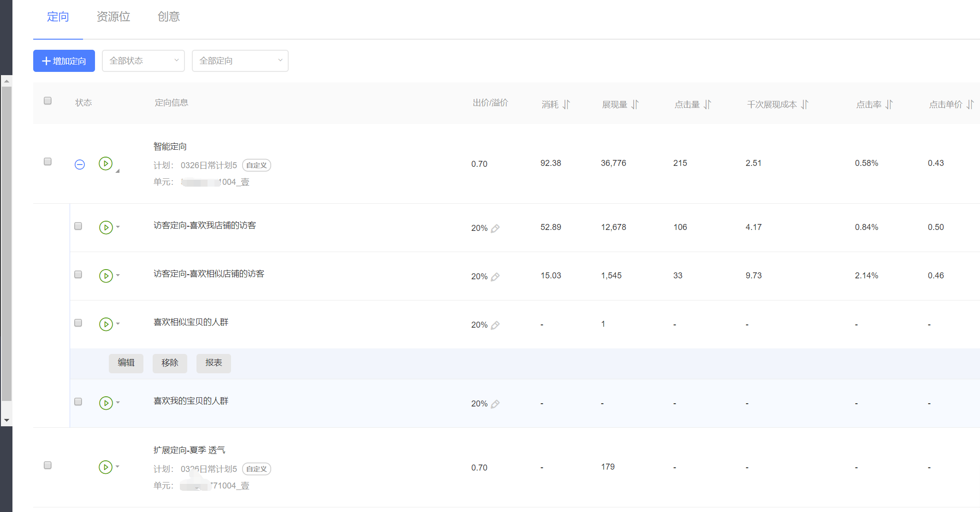Sort by 点击量 column arrows
This screenshot has height=512, width=980.
pyautogui.click(x=707, y=105)
